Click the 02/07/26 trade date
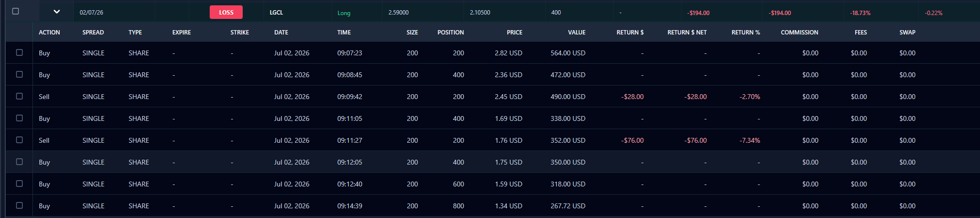This screenshot has height=218, width=980. (91, 13)
